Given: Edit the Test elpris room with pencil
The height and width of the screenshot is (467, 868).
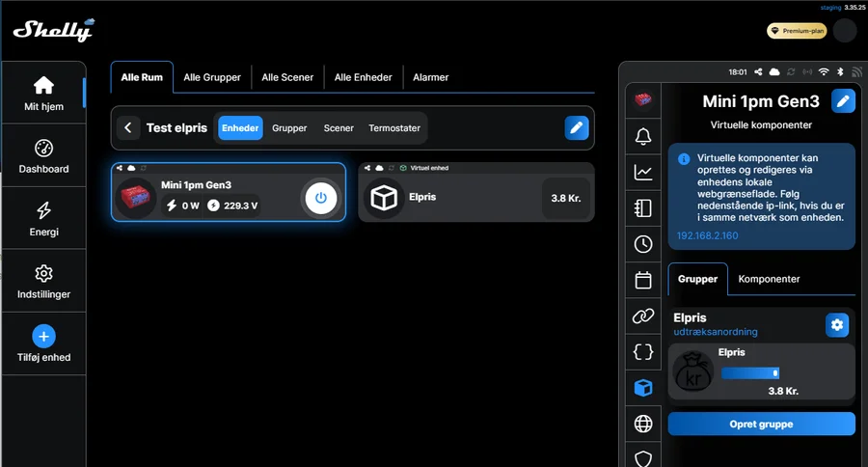Looking at the screenshot, I should [577, 128].
